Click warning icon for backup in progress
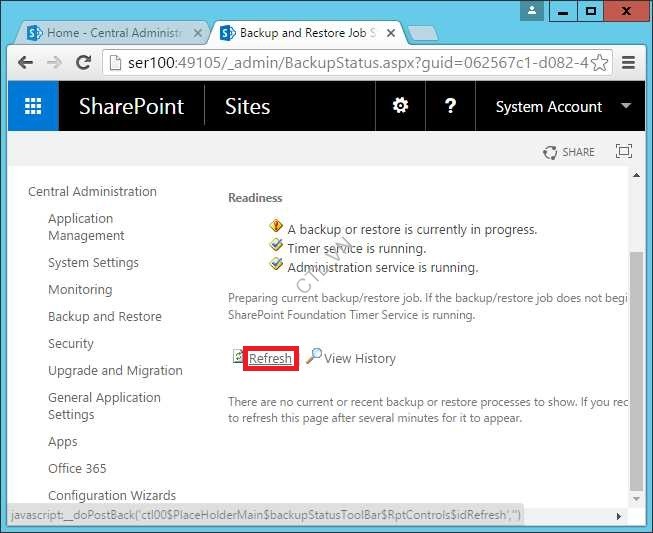 (x=276, y=225)
